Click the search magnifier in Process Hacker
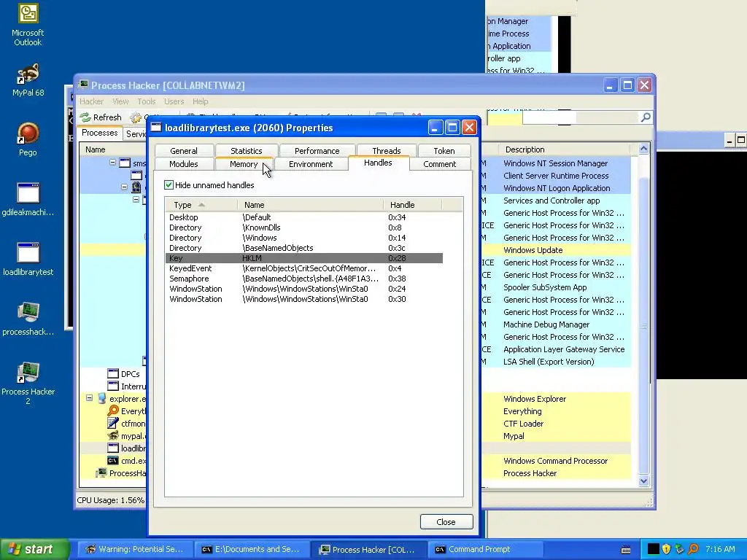The width and height of the screenshot is (747, 560). coord(646,117)
